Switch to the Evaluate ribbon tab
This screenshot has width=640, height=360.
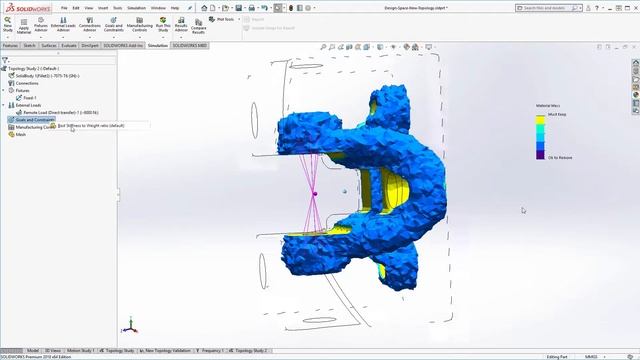pos(69,45)
